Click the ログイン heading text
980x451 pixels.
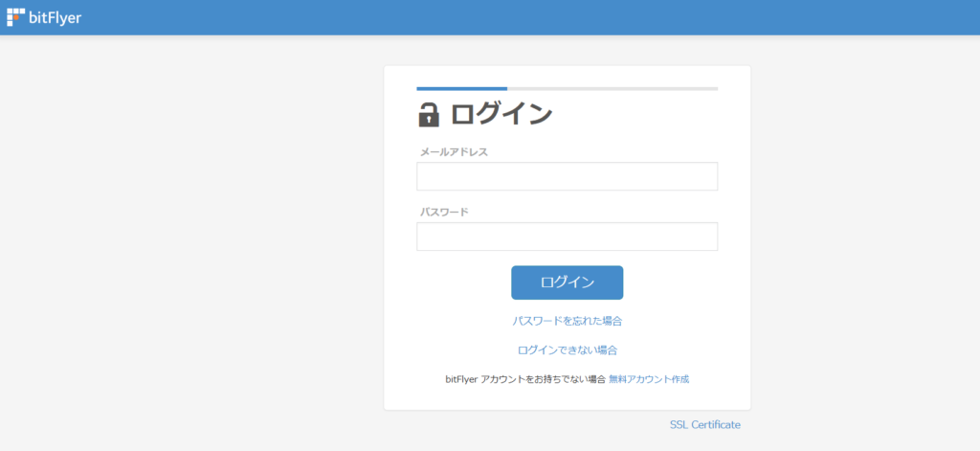[501, 114]
